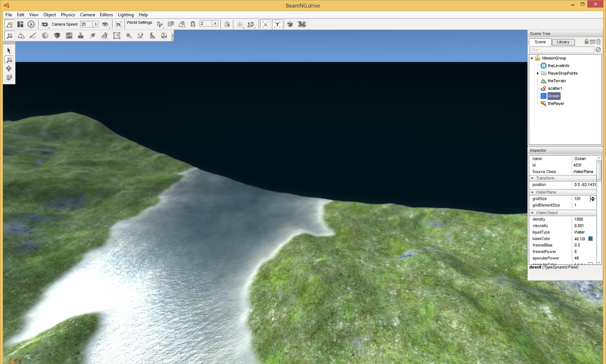The height and width of the screenshot is (364, 606).
Task: Collapse the WaterObject section in Inspector
Action: click(532, 213)
